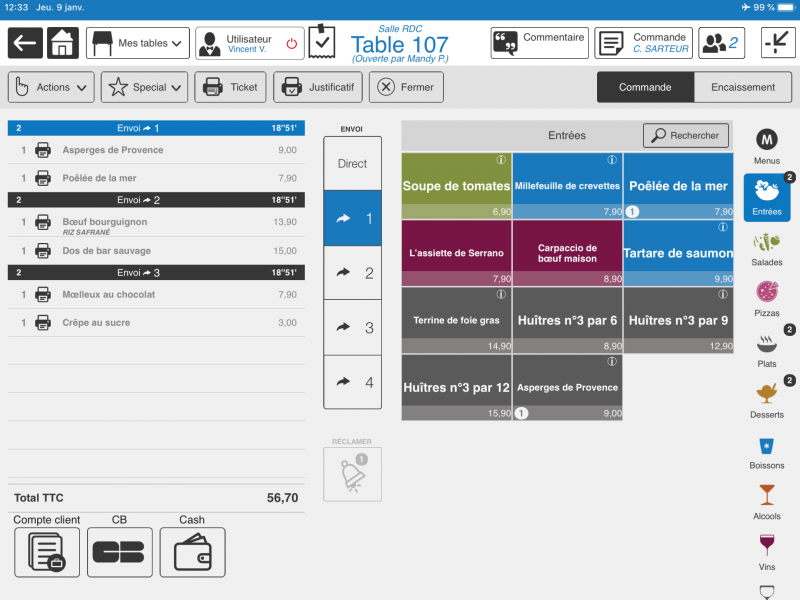
Task: Collapse the panel with corner arrow icon
Action: [776, 43]
